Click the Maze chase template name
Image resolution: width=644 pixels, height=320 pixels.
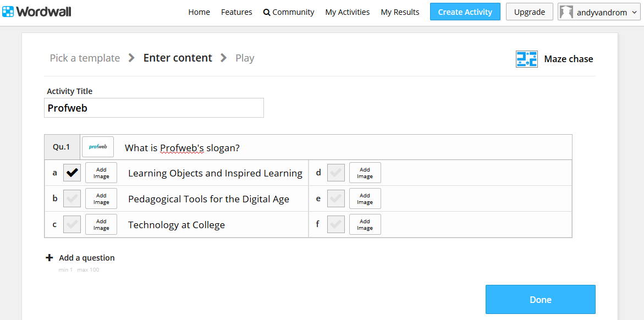click(x=569, y=59)
